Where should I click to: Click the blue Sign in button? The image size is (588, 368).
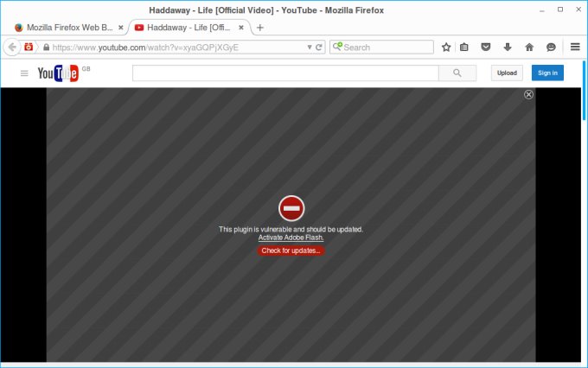point(547,73)
